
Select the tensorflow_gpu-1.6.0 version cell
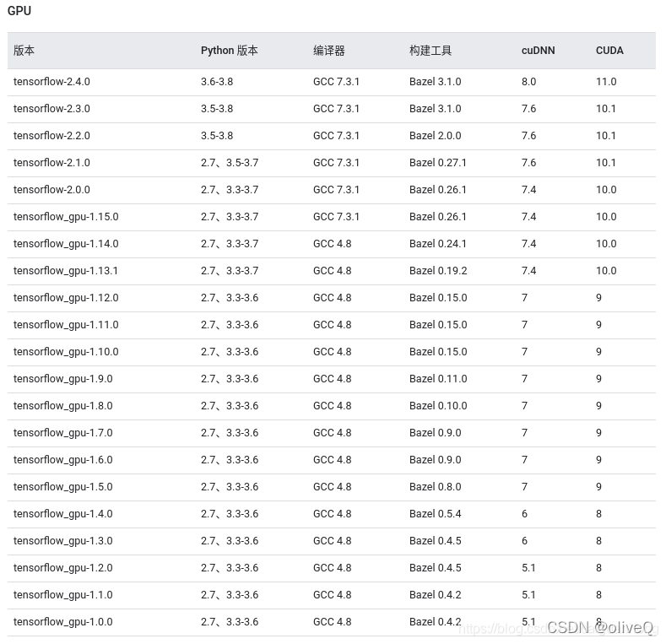point(62,460)
